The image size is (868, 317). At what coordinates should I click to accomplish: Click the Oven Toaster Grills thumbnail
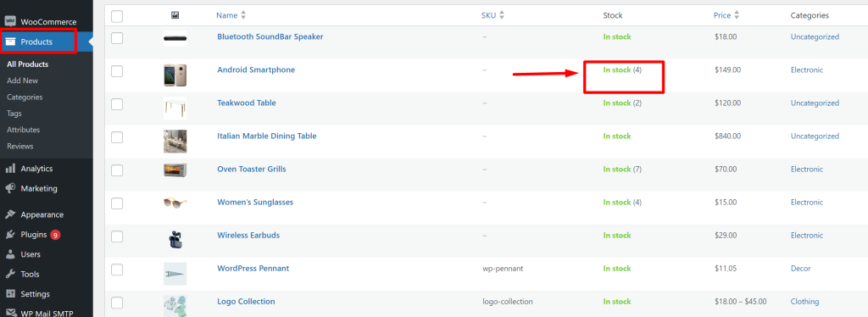point(175,170)
